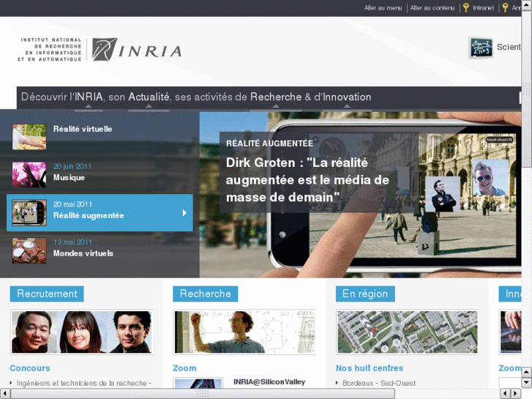The height and width of the screenshot is (399, 532).
Task: Open the Recherche menu in navigation bar
Action: [276, 97]
